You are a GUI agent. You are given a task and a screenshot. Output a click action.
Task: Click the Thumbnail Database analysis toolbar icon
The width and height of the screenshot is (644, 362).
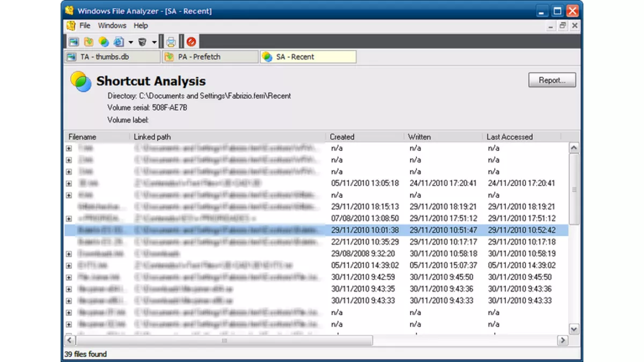[x=74, y=42]
